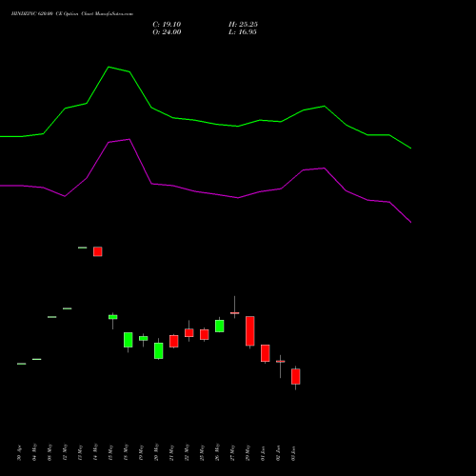Click the '25 May' date label
The width and height of the screenshot is (476, 476).
click(x=202, y=452)
